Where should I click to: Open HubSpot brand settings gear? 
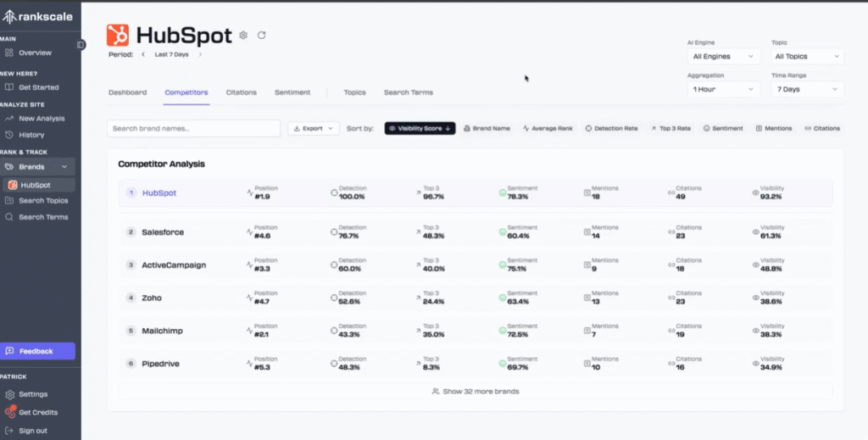[243, 35]
